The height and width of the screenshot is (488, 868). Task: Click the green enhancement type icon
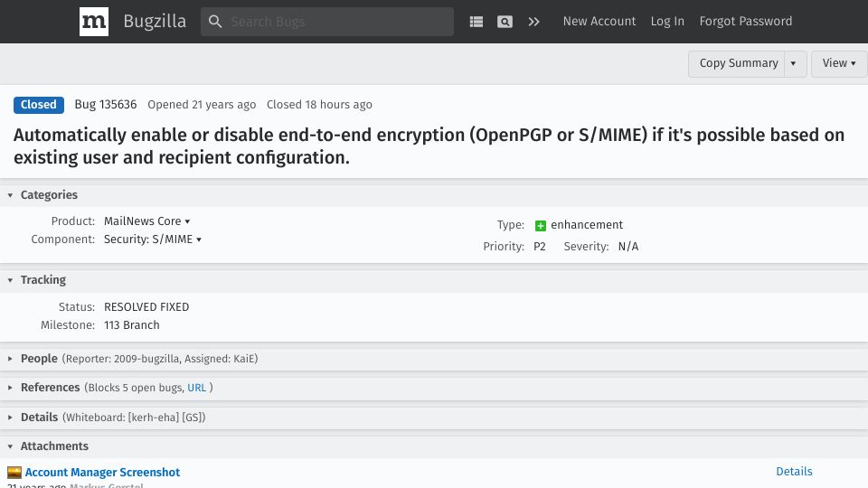click(x=541, y=225)
